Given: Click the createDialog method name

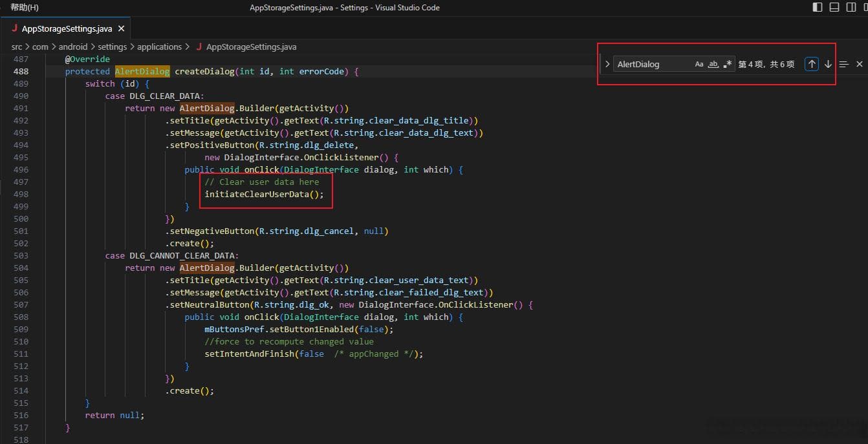Looking at the screenshot, I should point(204,71).
